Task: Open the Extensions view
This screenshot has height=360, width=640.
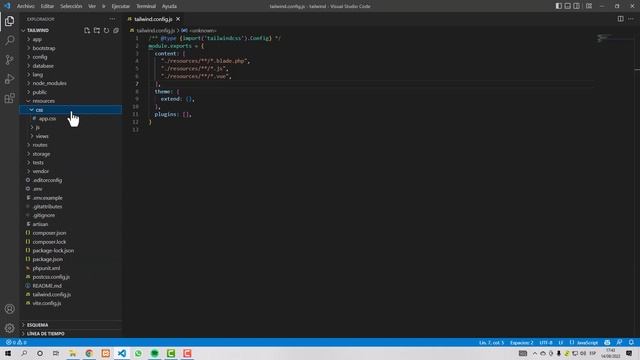Action: click(x=9, y=98)
